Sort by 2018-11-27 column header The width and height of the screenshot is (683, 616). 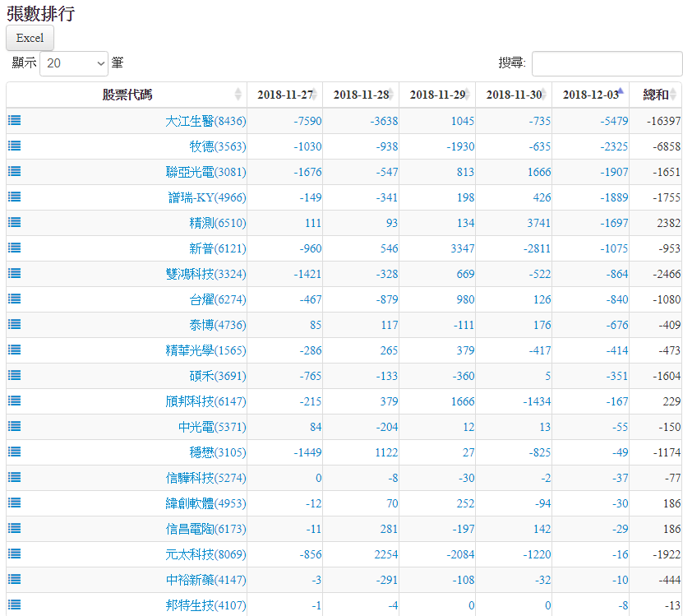[284, 95]
